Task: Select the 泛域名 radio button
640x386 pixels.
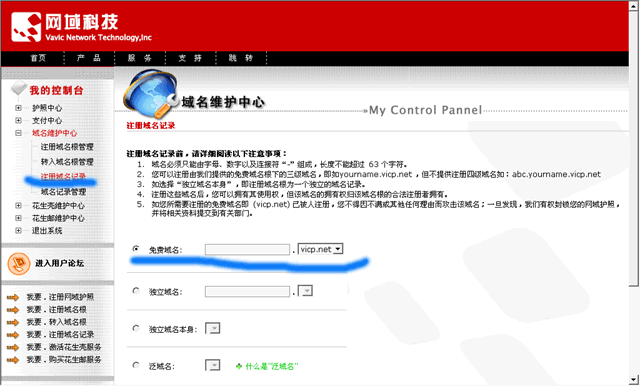Action: point(136,365)
